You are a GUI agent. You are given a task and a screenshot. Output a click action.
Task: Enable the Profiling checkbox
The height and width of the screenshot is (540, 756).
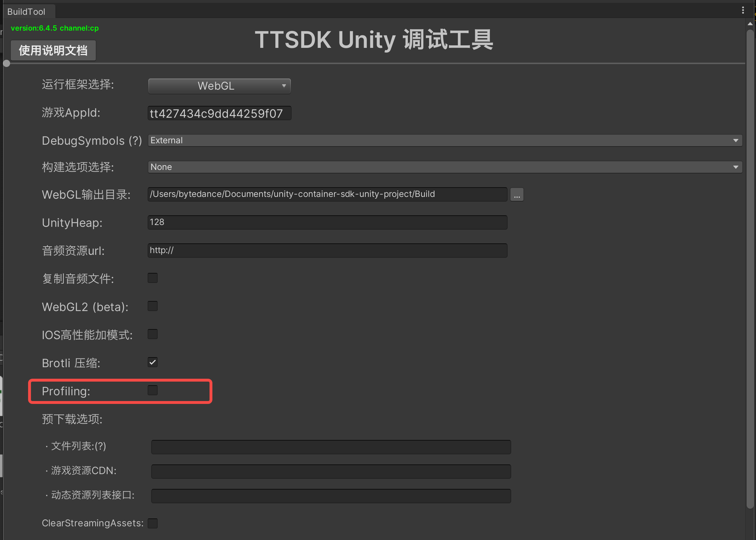coord(153,390)
